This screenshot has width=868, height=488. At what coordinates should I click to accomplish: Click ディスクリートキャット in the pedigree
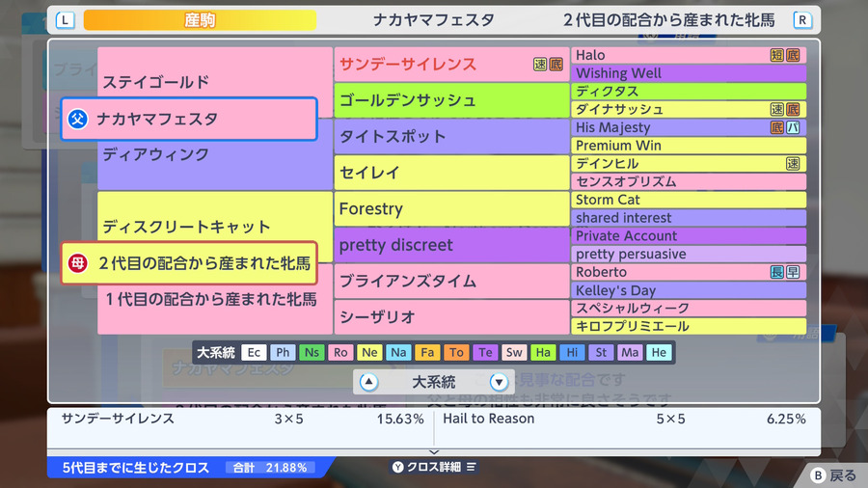click(x=186, y=227)
